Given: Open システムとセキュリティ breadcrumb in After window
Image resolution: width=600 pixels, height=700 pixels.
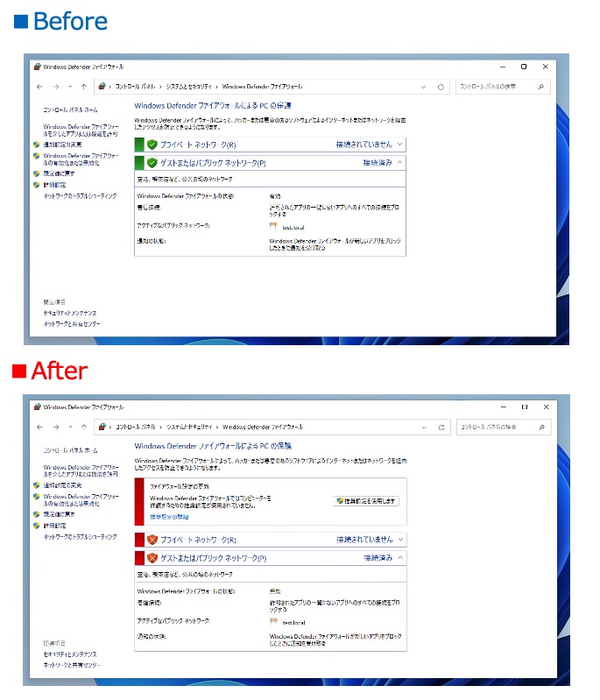Looking at the screenshot, I should (x=189, y=428).
